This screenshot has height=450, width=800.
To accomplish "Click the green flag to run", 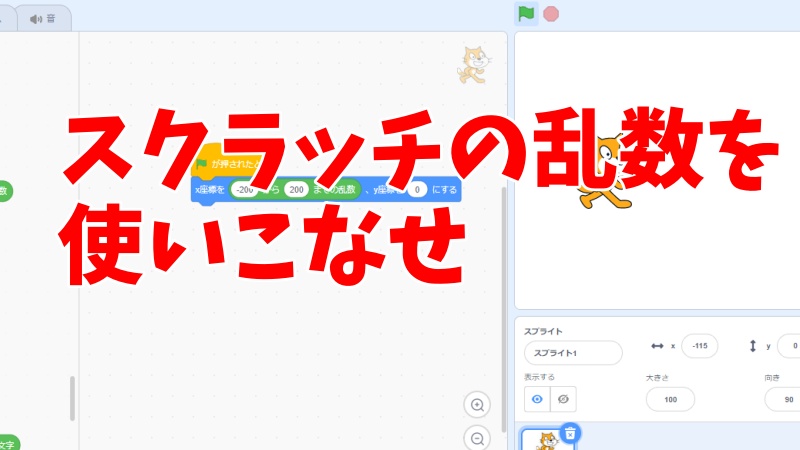I will point(526,14).
